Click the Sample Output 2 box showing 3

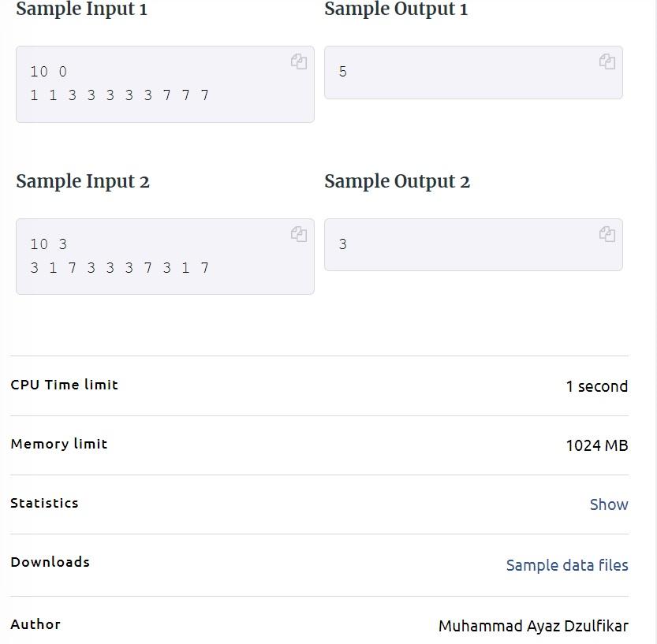(x=473, y=244)
